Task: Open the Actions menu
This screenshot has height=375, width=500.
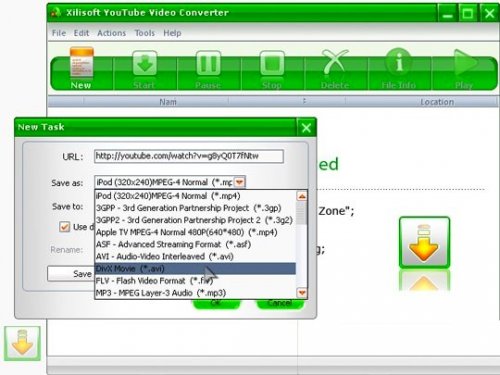Action: pos(111,33)
